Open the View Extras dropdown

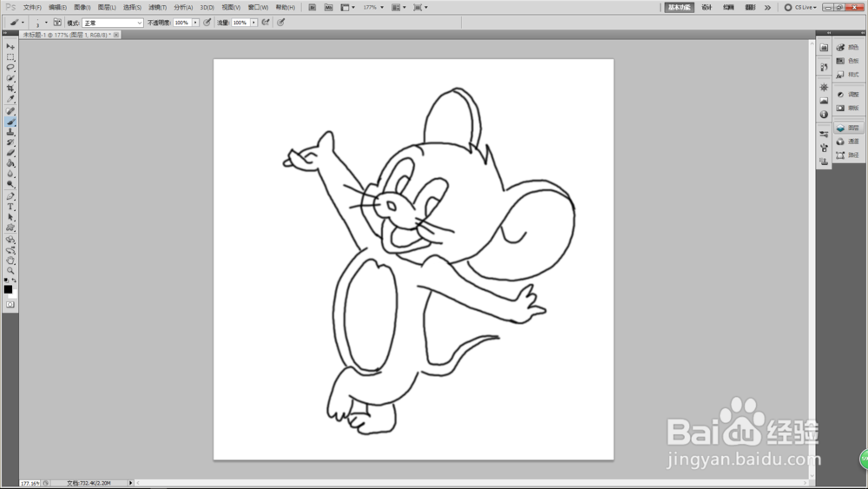tap(348, 7)
